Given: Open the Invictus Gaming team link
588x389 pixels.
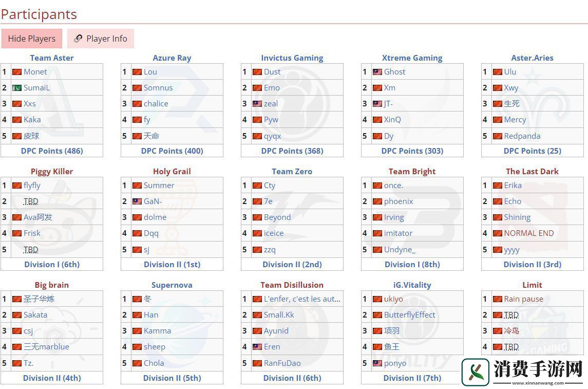Looking at the screenshot, I should [292, 58].
